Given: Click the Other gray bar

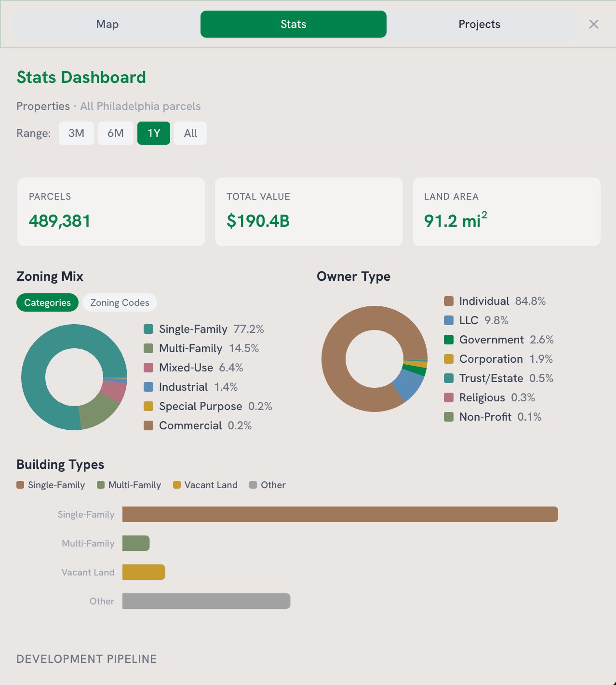Looking at the screenshot, I should click(206, 601).
